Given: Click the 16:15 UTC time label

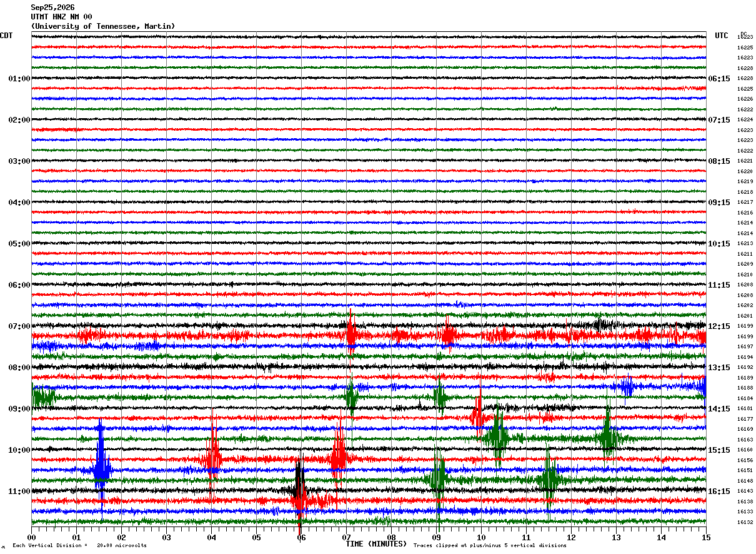Looking at the screenshot, I should 719,491.
